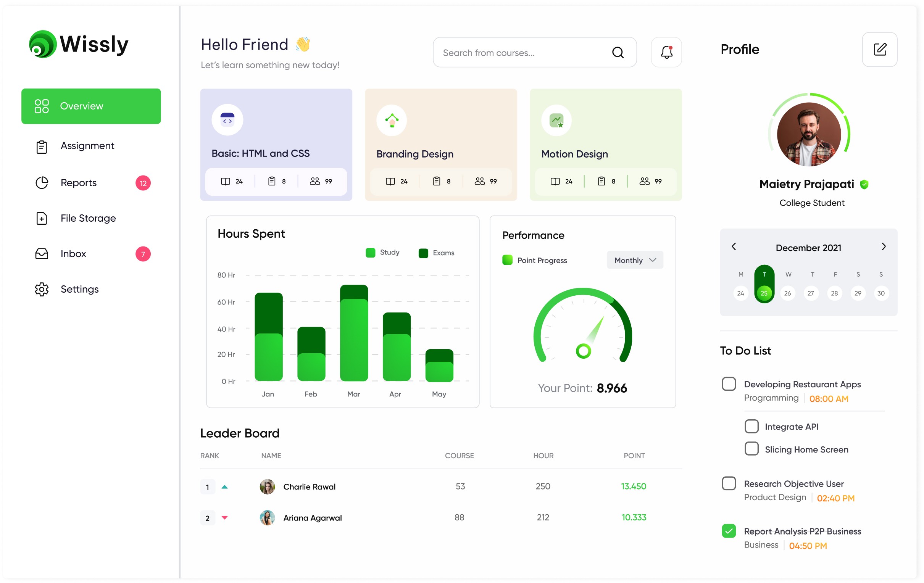Go to previous month in calendar
924x583 pixels.
coord(734,246)
